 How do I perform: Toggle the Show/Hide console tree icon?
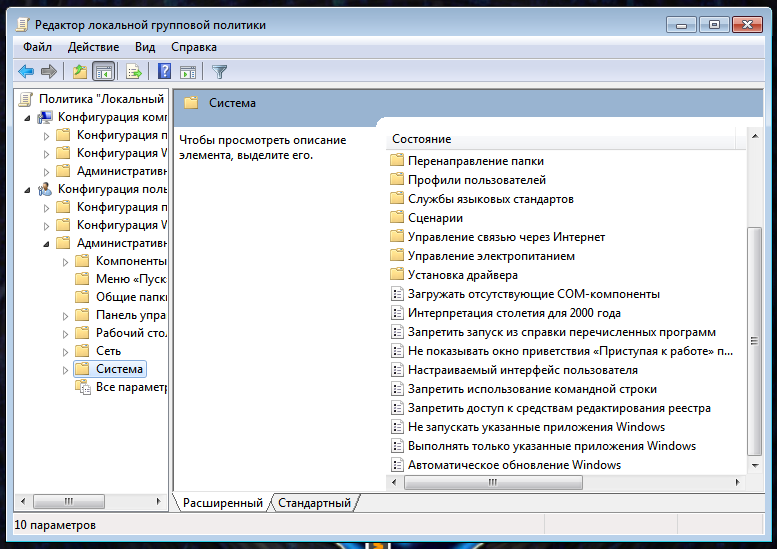(104, 72)
